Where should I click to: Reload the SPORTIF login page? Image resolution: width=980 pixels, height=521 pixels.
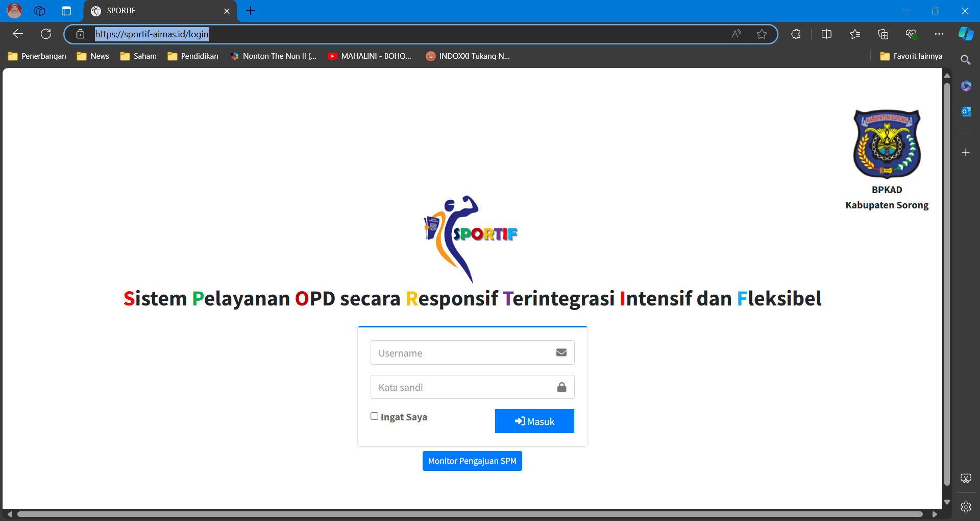click(46, 34)
